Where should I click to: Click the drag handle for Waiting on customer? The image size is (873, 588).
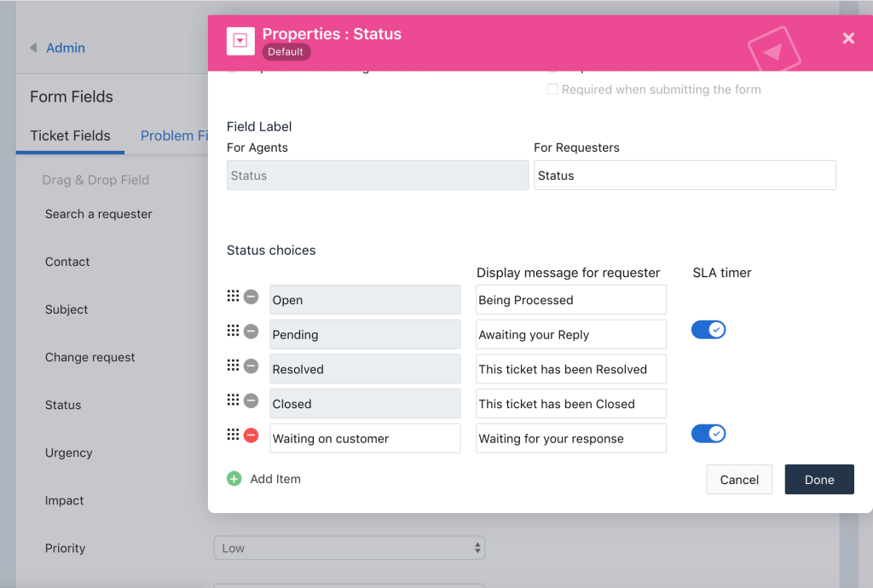tap(234, 435)
